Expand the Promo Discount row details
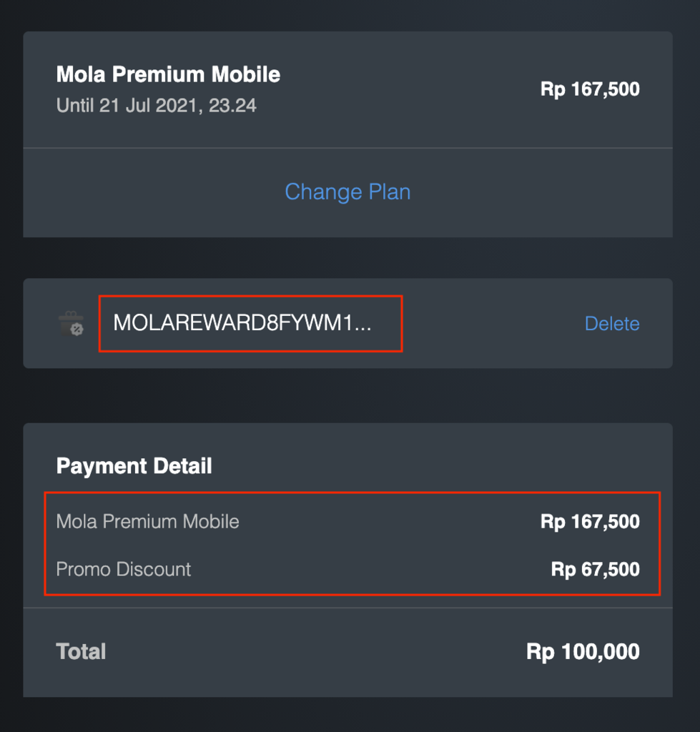700x732 pixels. coord(124,570)
